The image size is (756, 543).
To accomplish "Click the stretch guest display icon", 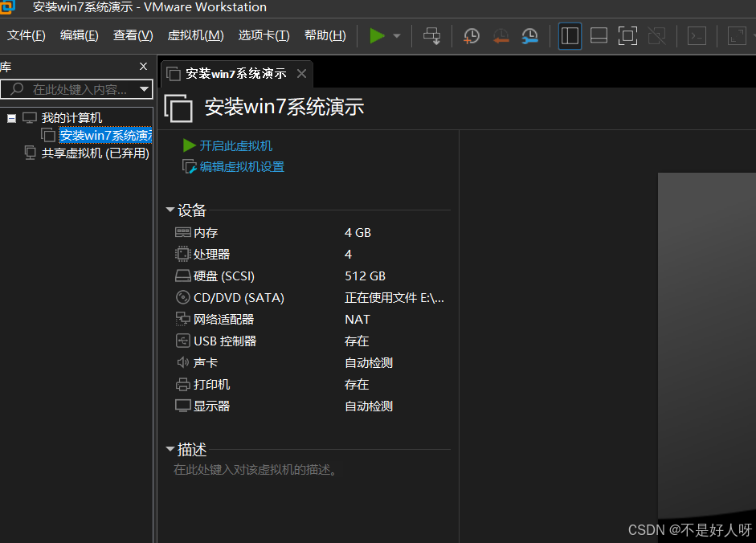I will point(736,35).
